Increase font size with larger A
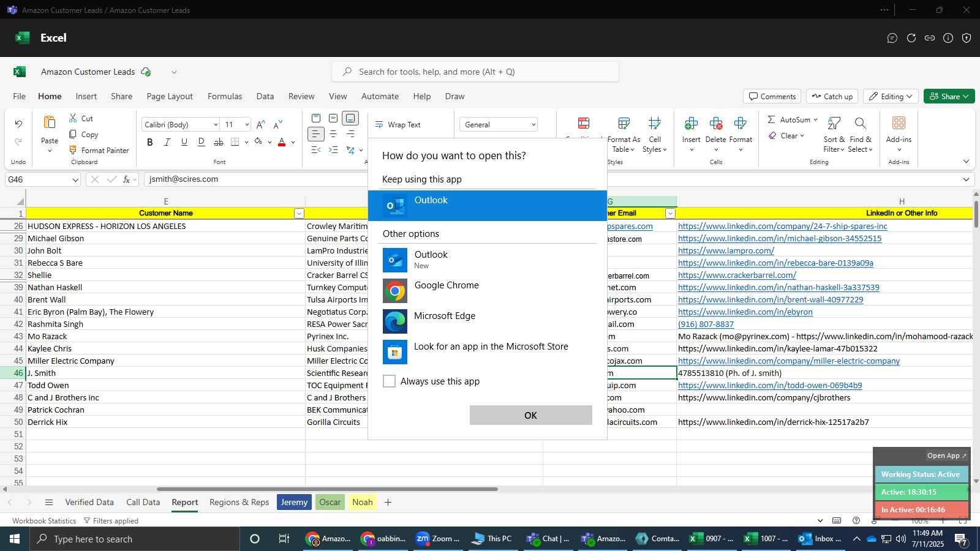The width and height of the screenshot is (980, 551). click(261, 124)
